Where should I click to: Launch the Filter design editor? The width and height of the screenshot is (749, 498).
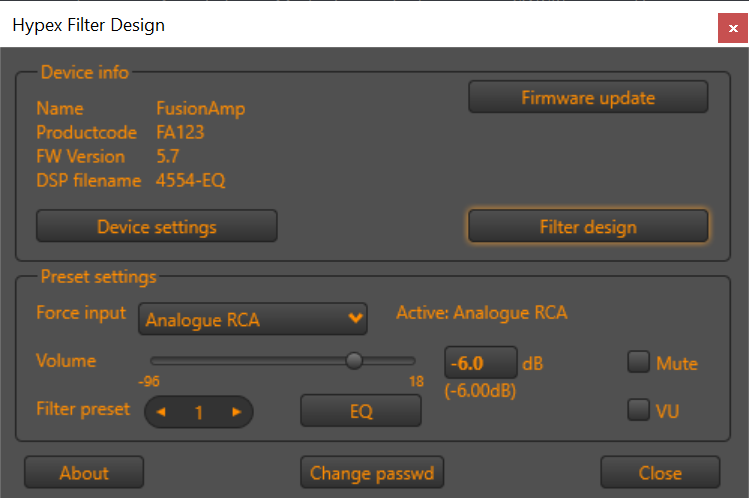point(588,226)
